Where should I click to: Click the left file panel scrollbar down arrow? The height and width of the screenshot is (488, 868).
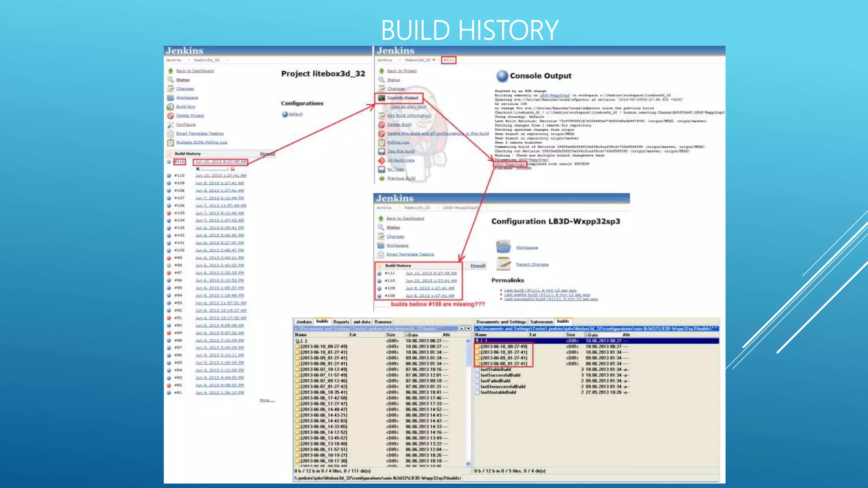[468, 464]
